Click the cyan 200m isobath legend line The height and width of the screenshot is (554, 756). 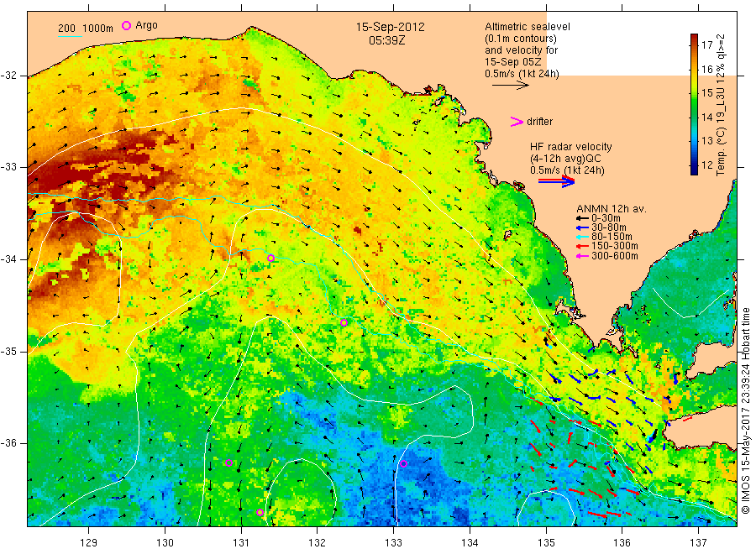click(x=70, y=35)
